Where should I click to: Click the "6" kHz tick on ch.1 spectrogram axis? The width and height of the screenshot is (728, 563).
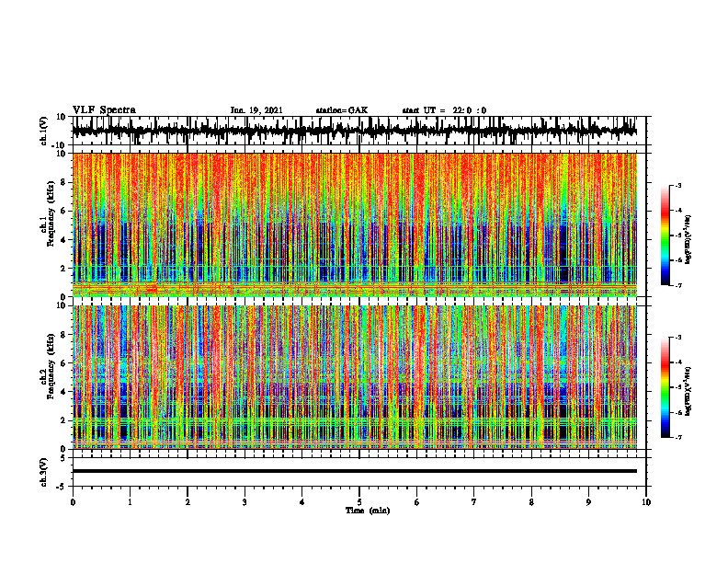click(x=63, y=212)
